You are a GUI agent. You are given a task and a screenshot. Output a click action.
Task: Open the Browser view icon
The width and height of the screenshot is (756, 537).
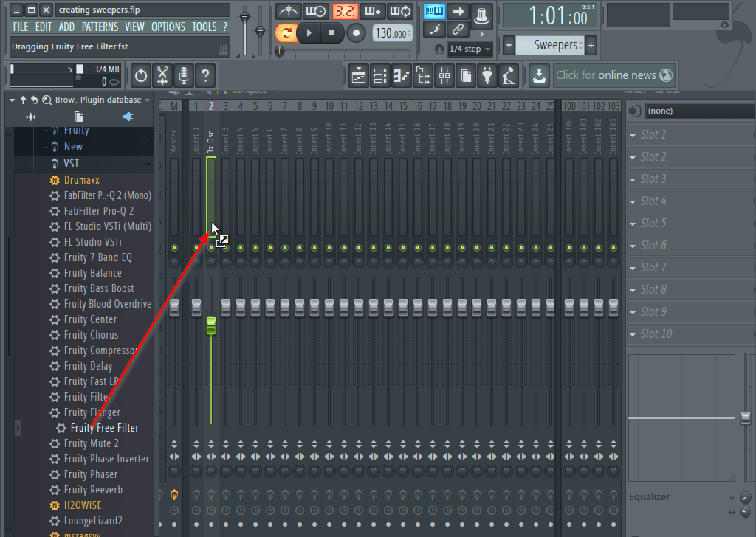423,76
